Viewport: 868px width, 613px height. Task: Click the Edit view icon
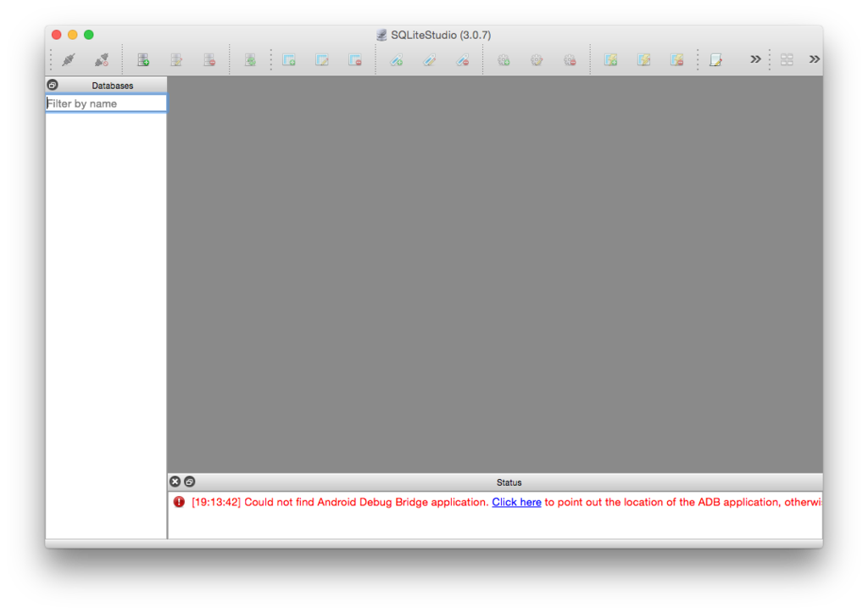pos(644,59)
